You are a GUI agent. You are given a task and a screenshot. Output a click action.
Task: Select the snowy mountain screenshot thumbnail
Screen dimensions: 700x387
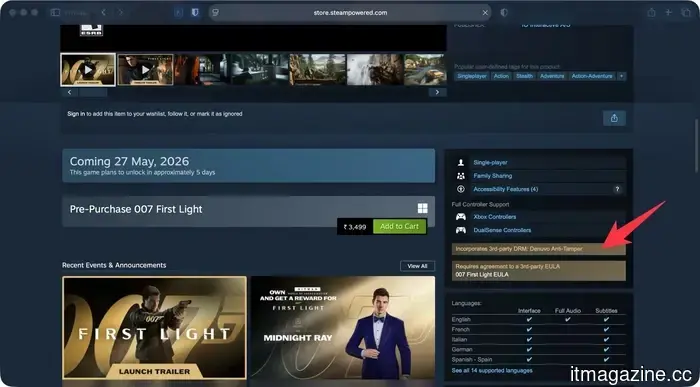coord(375,70)
